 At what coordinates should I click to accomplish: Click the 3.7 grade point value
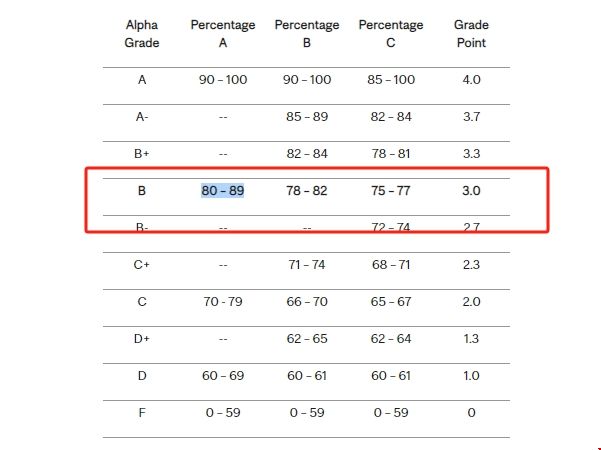pyautogui.click(x=471, y=117)
